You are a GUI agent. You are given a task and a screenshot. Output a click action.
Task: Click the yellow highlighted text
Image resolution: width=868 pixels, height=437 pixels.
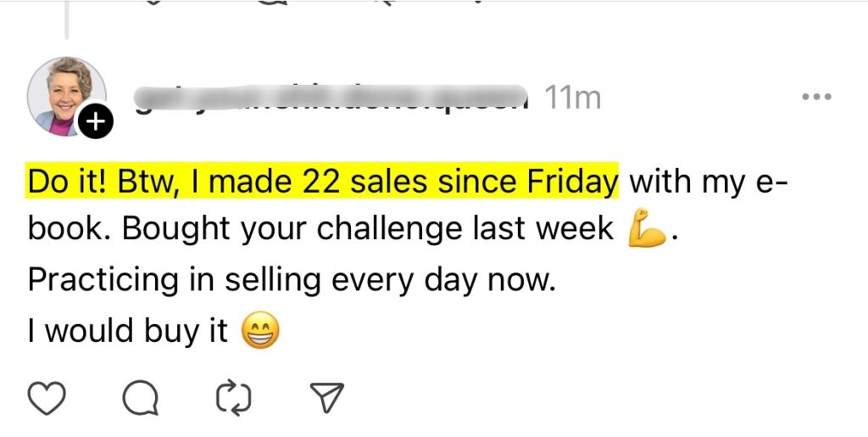coord(322,181)
